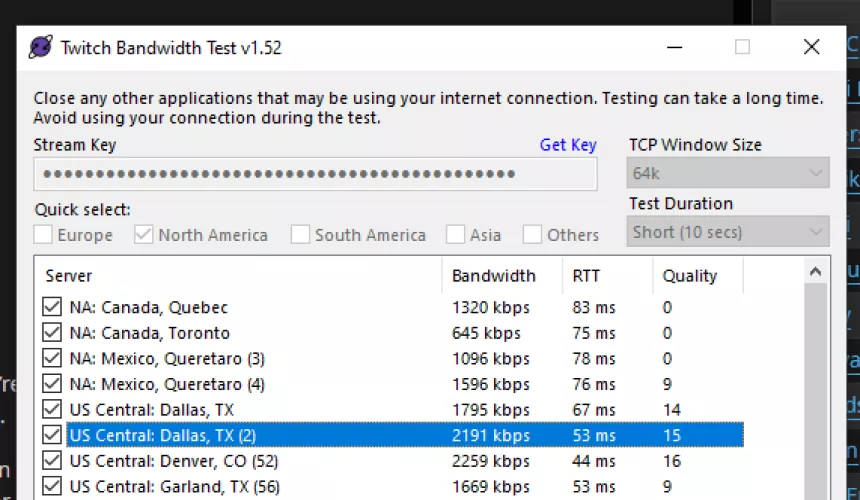Close the Twitch Bandwidth Test window

click(x=811, y=47)
